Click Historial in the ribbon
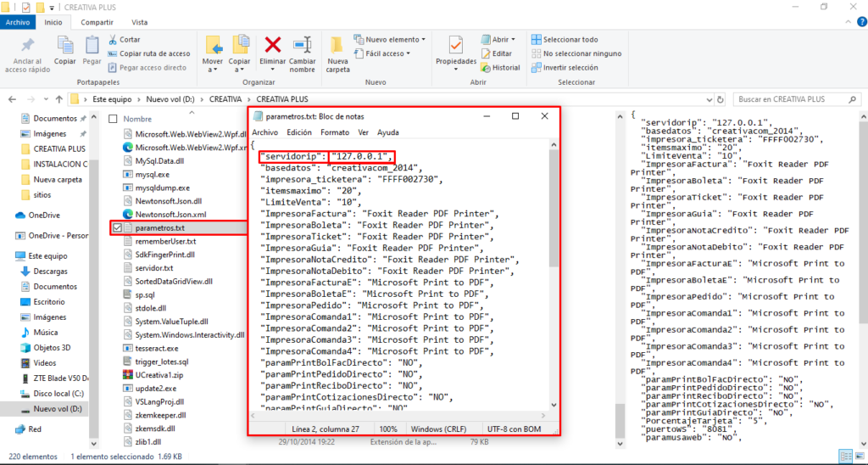The height and width of the screenshot is (465, 868). [x=500, y=68]
